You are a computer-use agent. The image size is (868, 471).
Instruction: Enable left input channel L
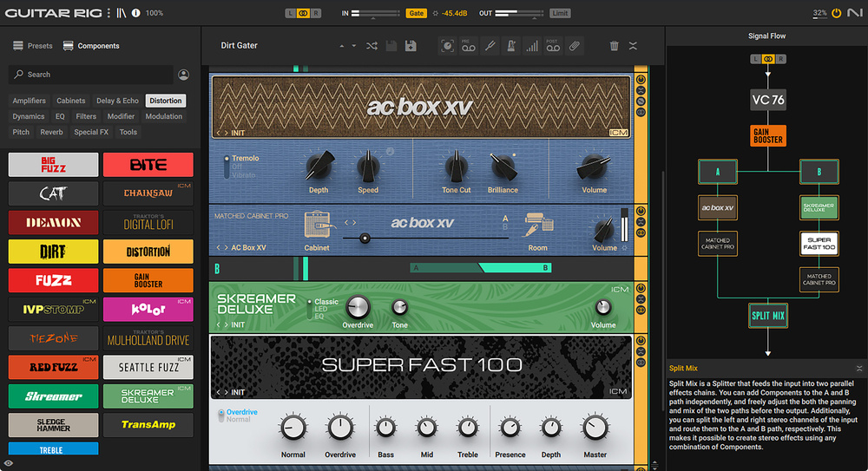(x=290, y=13)
